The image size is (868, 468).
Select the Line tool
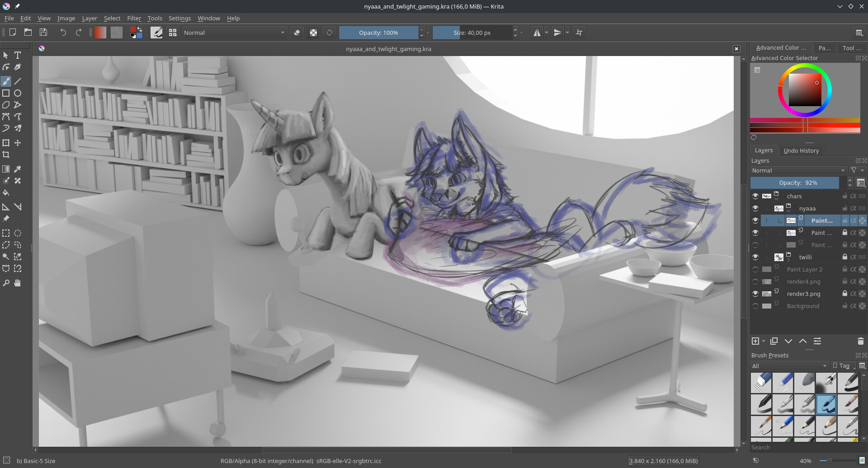[x=18, y=81]
